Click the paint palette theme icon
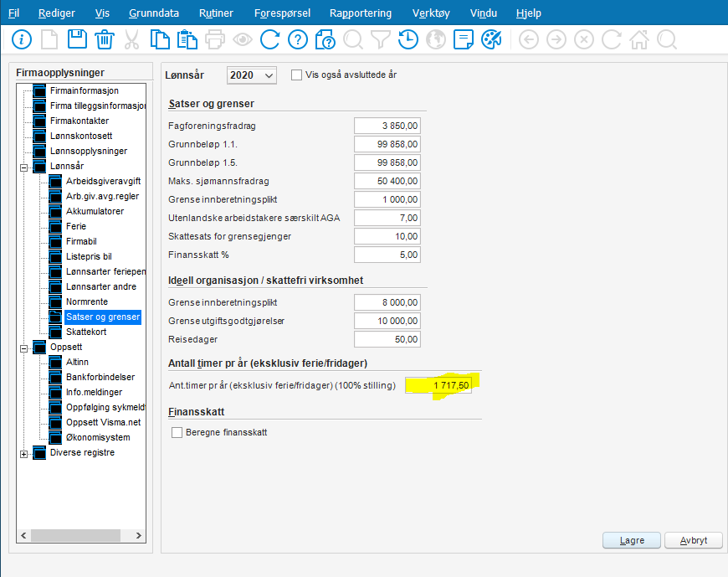The width and height of the screenshot is (728, 577). tap(490, 39)
